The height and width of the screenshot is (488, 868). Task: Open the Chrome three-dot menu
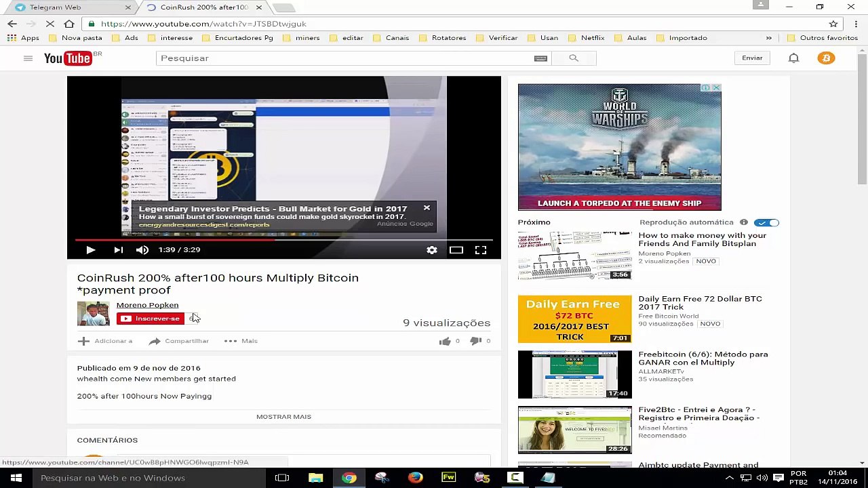[856, 24]
